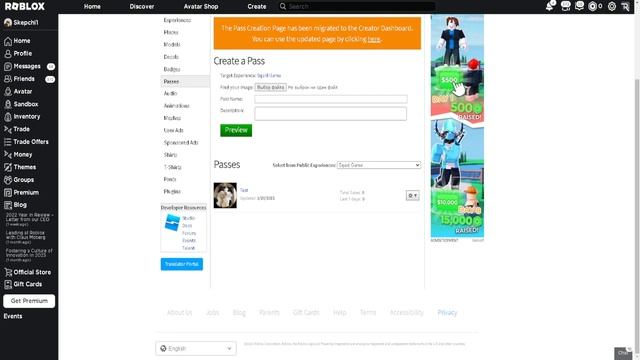This screenshot has height=360, width=640.
Task: Open the Chat tab at bottom right
Action: [623, 353]
